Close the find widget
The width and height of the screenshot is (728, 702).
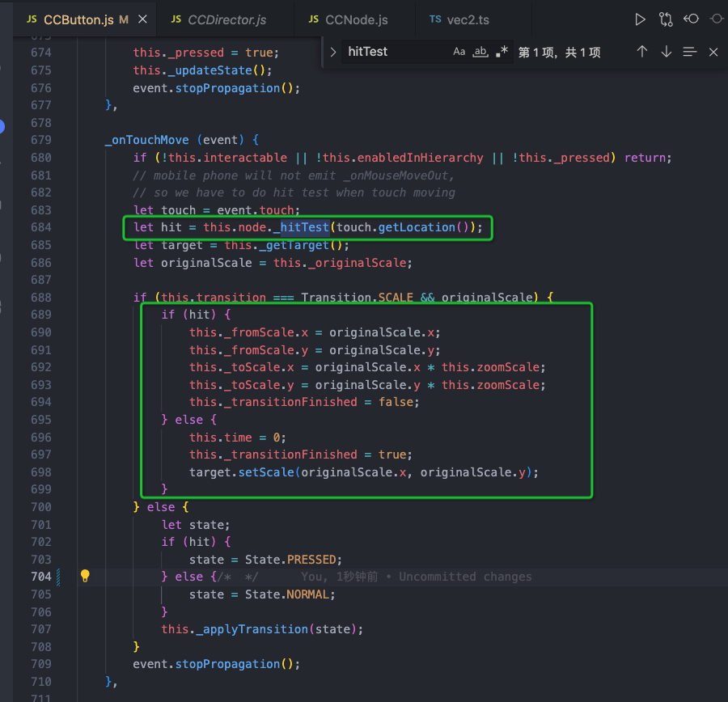coord(713,52)
